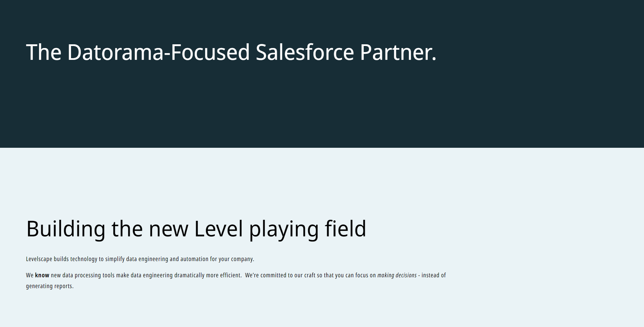Viewport: 644px width, 327px height.
Task: Click the word Levelscape in the paragraph
Action: pyautogui.click(x=39, y=259)
